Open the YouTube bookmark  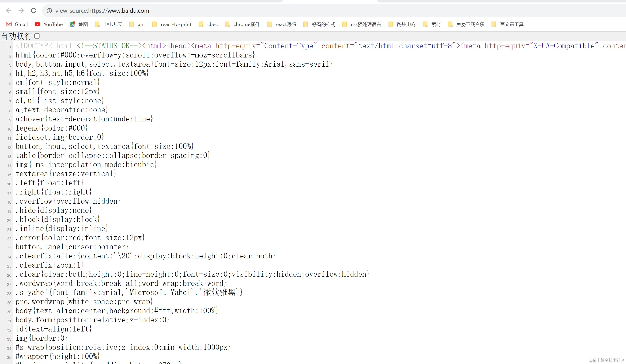tap(49, 24)
